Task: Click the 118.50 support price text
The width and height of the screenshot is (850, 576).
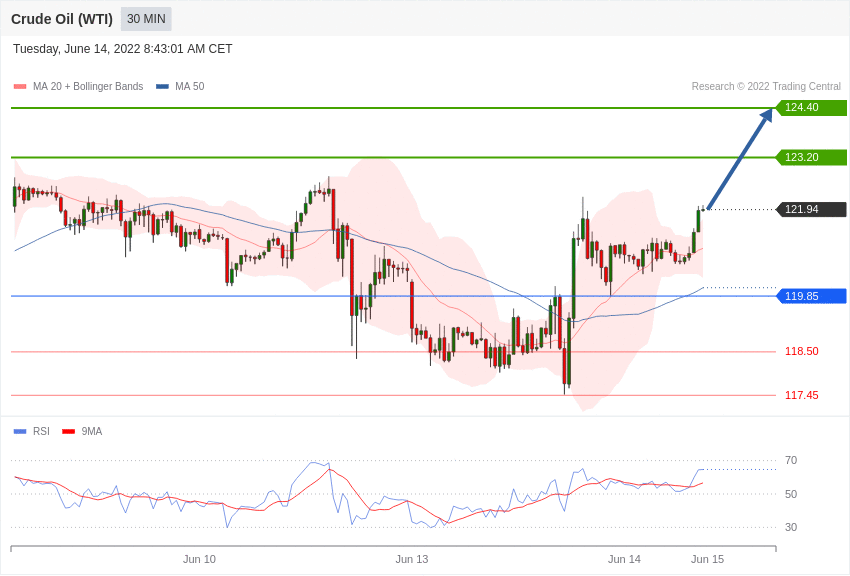Action: [x=802, y=351]
